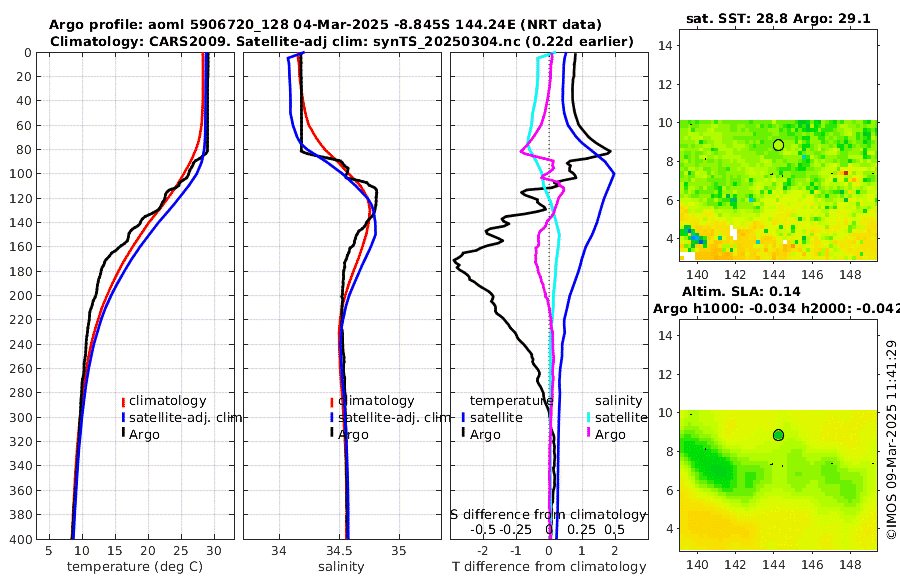
Task: Click red climatology legend swatch in temperature panel
Action: click(123, 402)
